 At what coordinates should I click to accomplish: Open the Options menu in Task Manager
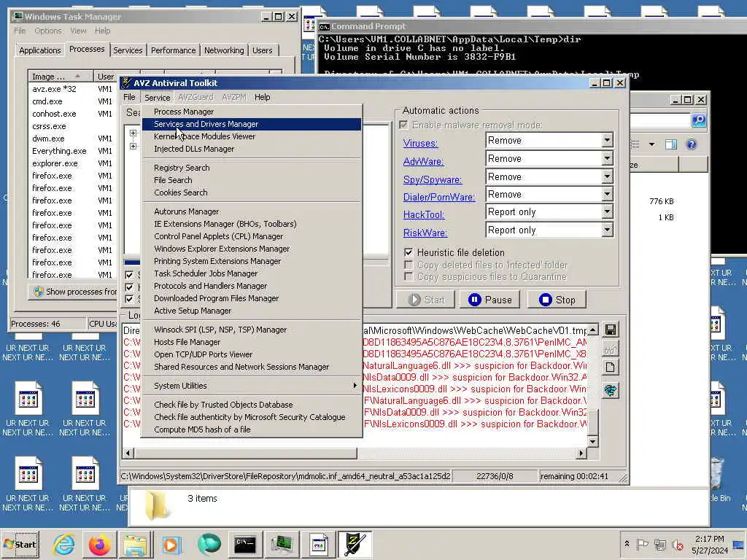[x=48, y=31]
